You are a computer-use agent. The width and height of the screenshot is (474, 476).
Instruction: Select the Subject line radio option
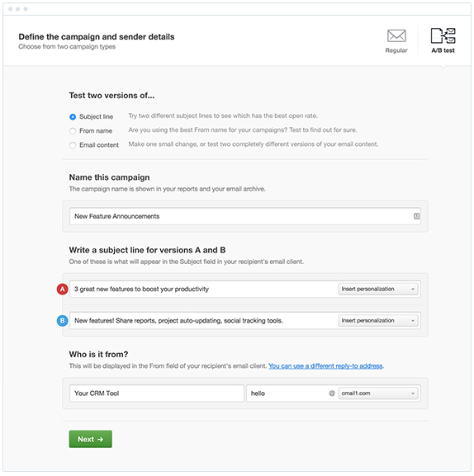click(73, 117)
